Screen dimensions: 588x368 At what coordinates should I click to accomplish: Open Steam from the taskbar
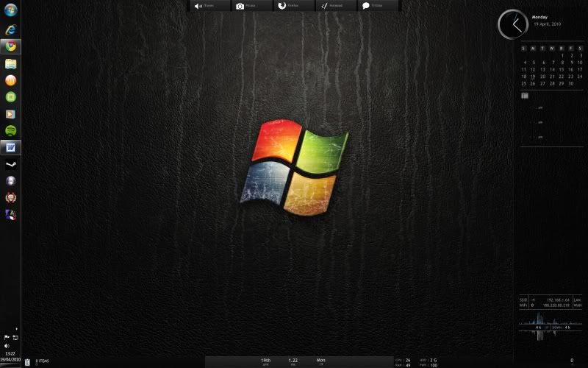pos(10,164)
